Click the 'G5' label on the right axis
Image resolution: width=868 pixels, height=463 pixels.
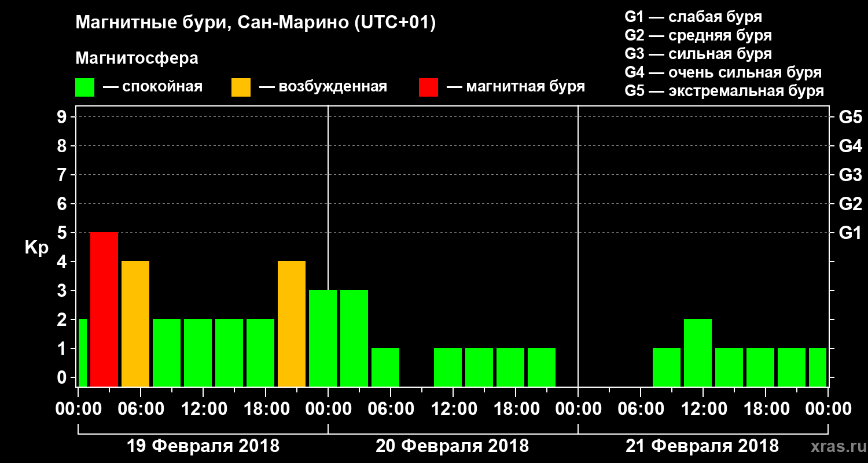point(850,117)
